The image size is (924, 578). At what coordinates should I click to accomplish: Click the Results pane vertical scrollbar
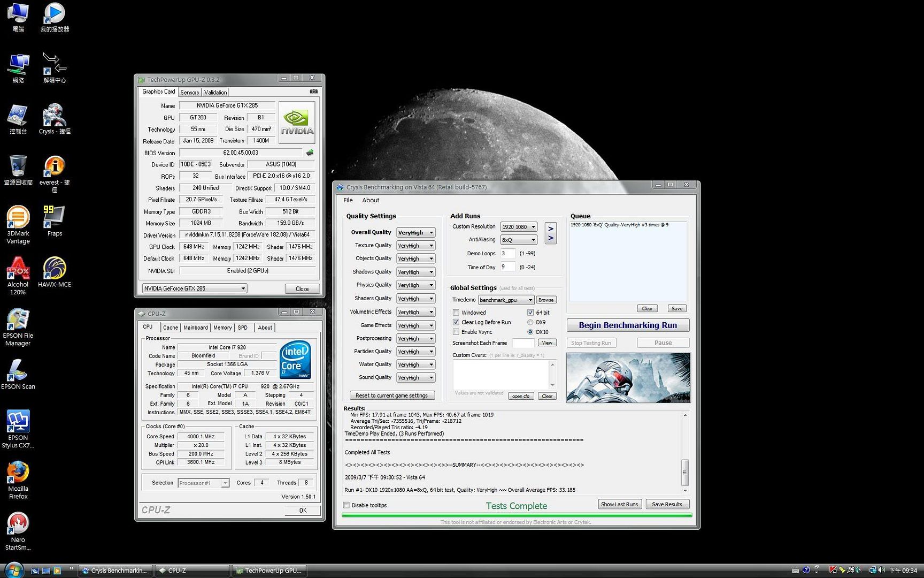(685, 453)
